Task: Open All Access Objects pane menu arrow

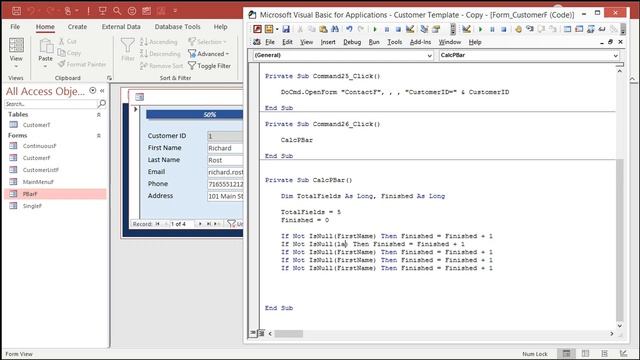Action: (x=93, y=91)
